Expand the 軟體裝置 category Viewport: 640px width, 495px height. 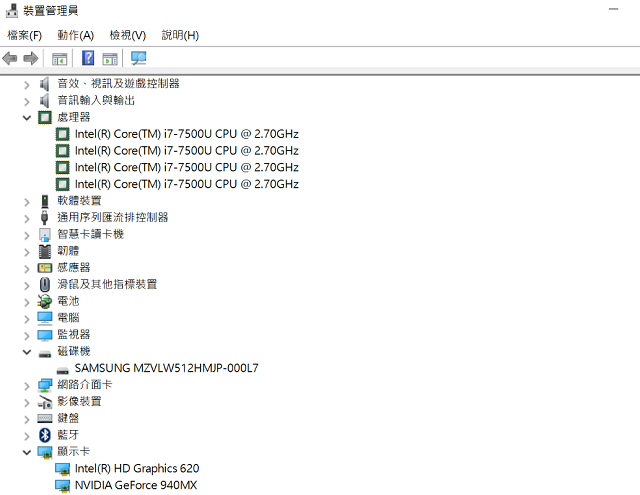[x=27, y=202]
